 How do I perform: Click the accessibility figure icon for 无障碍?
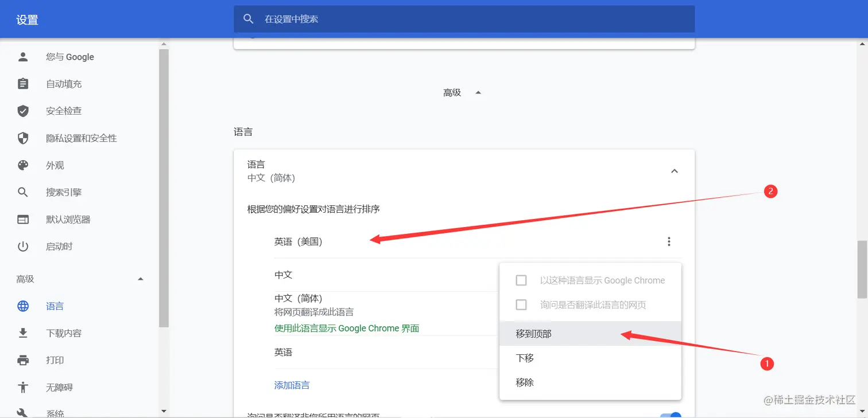23,387
